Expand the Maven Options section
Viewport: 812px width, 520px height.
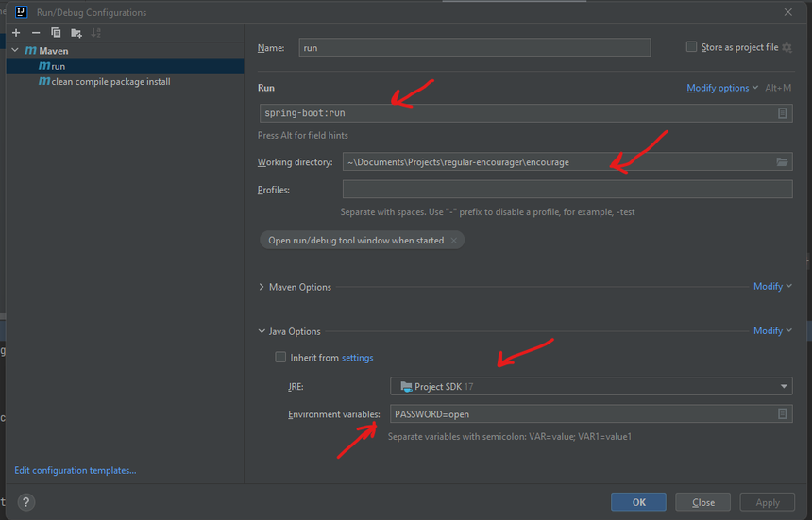(262, 287)
